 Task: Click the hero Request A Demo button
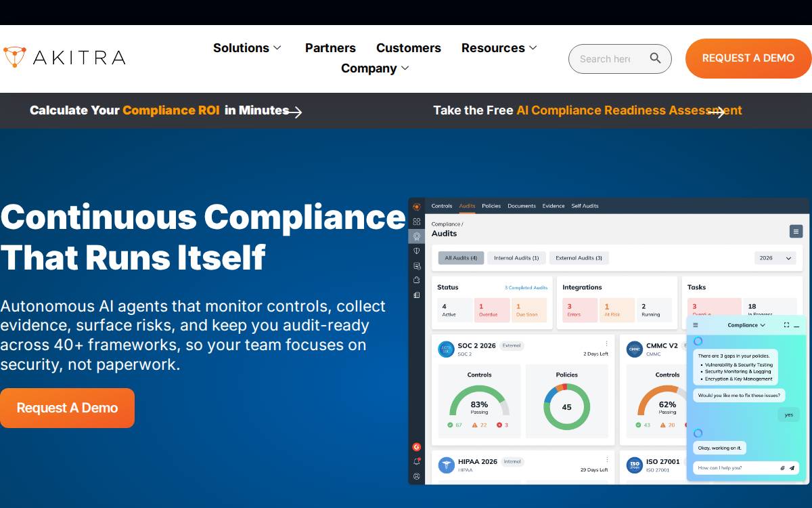67,408
